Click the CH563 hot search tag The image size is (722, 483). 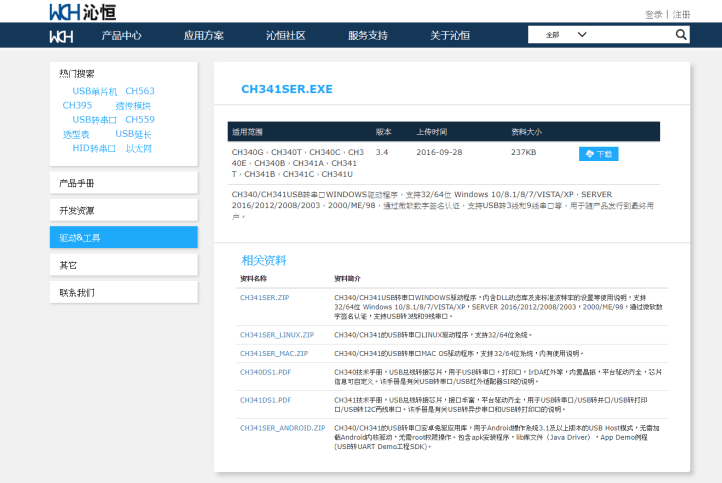click(x=140, y=91)
